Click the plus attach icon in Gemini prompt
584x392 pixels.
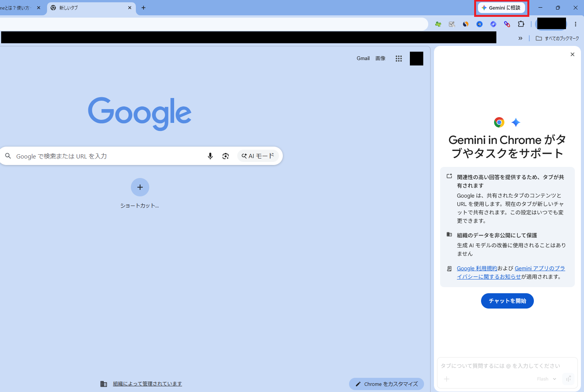pyautogui.click(x=447, y=379)
